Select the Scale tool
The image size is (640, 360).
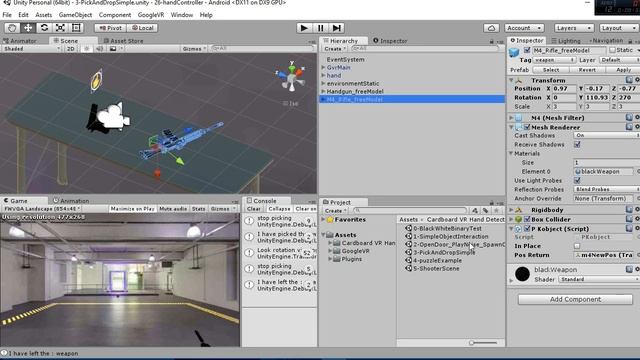[x=60, y=28]
